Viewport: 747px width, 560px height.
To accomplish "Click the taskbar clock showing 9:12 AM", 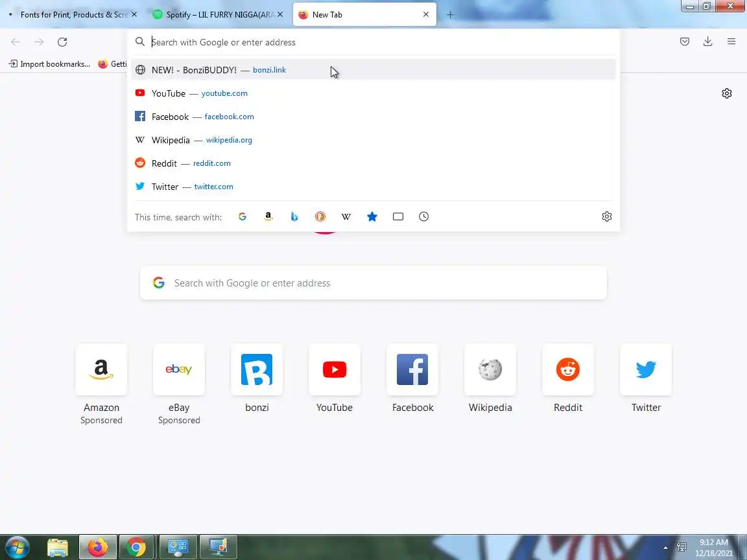I will tap(714, 548).
